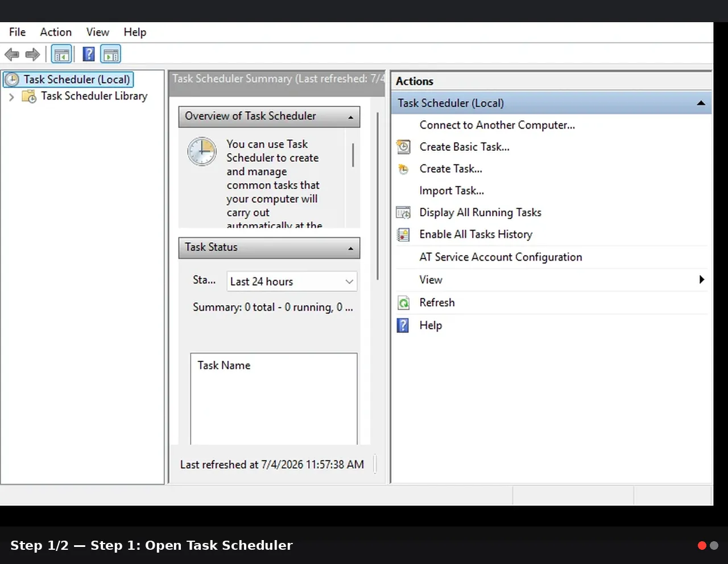Screen dimensions: 728x564
Task: Click Last refreshed at 7/4/2026 text
Action: coord(272,465)
